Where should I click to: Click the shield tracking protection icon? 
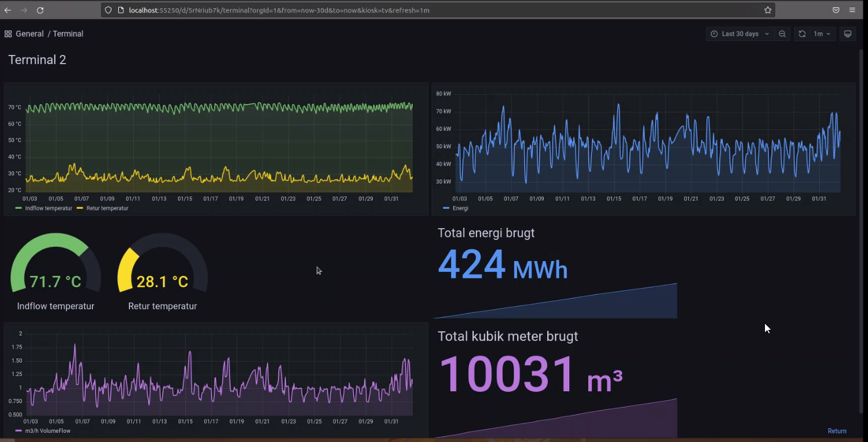(x=108, y=10)
